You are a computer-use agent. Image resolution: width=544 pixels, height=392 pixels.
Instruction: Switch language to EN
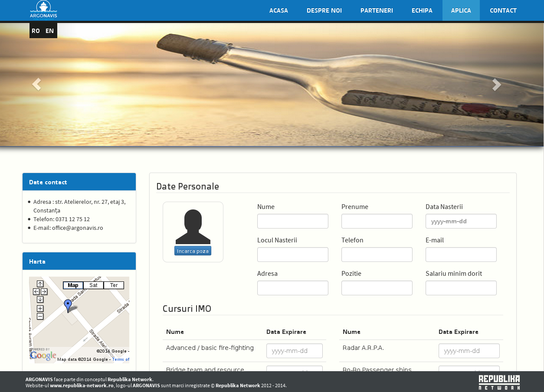click(x=49, y=31)
